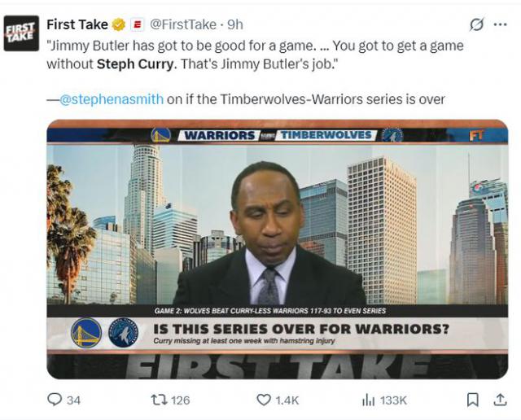The height and width of the screenshot is (420, 521).
Task: Click the First Take profile avatar
Action: point(21,33)
